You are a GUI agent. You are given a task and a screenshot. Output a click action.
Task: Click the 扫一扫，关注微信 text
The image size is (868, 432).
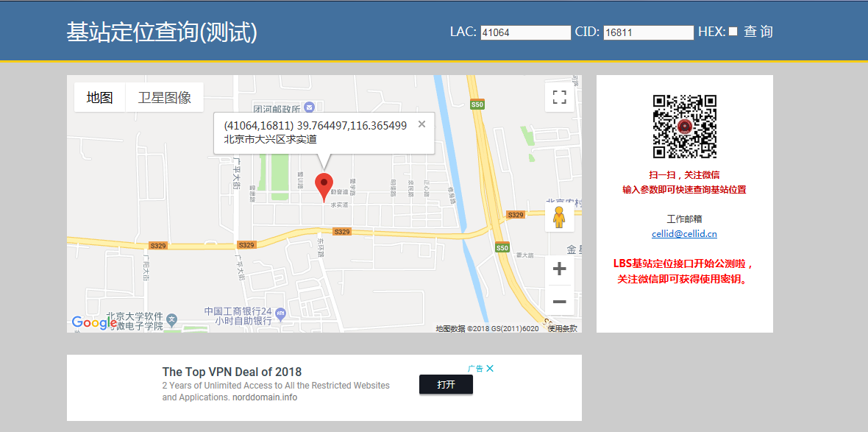(684, 175)
